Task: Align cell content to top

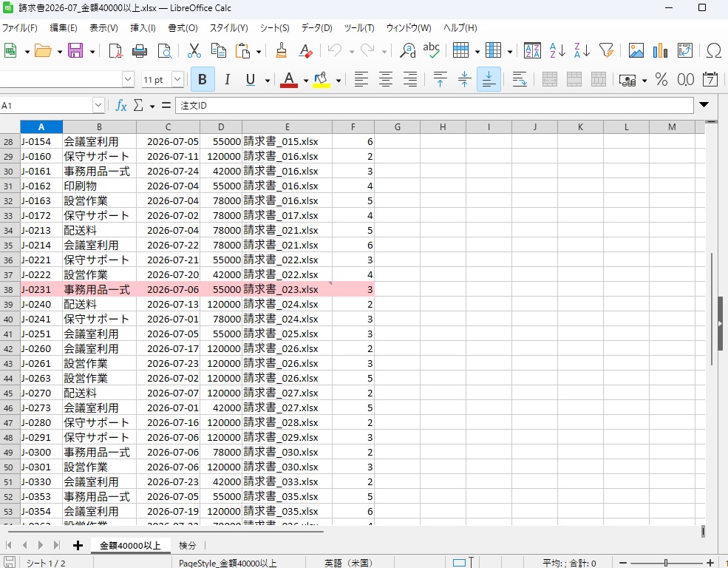Action: [440, 79]
